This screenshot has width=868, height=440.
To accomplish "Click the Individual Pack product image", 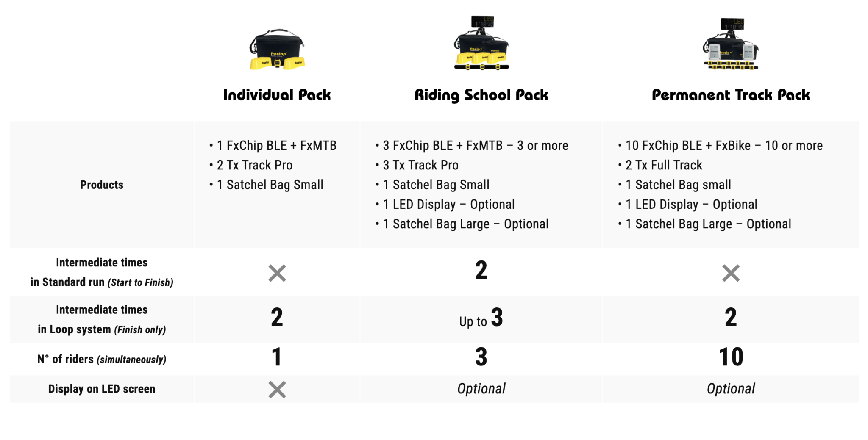I will [x=277, y=50].
